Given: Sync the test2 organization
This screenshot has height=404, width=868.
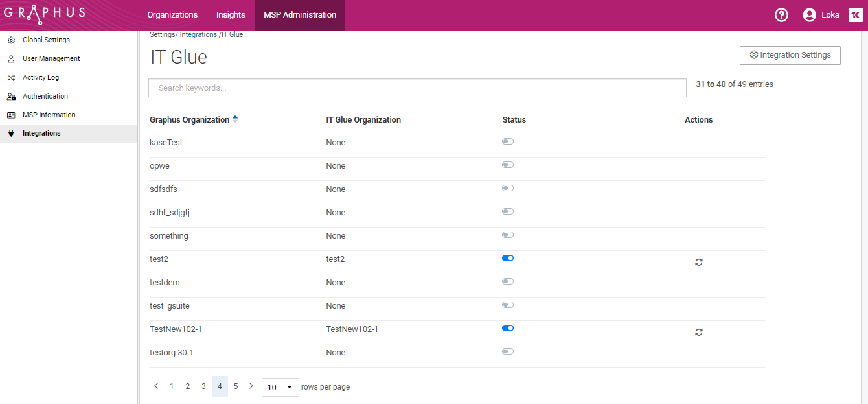Looking at the screenshot, I should [x=699, y=262].
